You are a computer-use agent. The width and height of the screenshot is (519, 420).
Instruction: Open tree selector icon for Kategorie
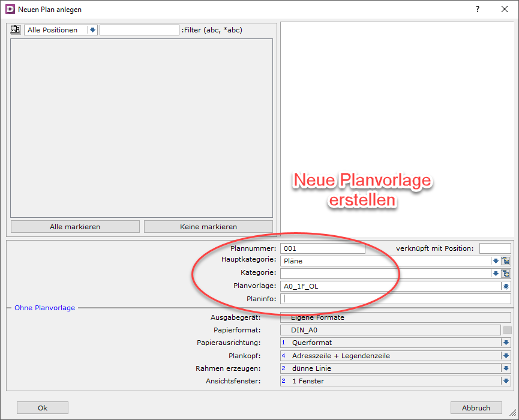[x=506, y=274]
